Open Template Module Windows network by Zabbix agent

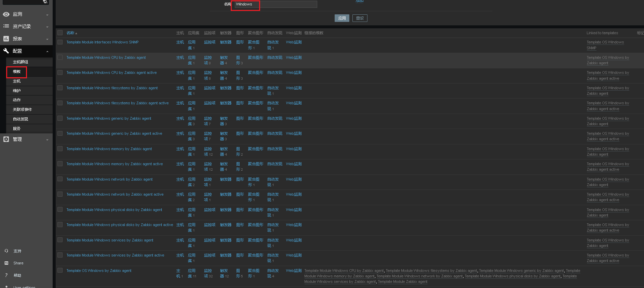point(109,179)
